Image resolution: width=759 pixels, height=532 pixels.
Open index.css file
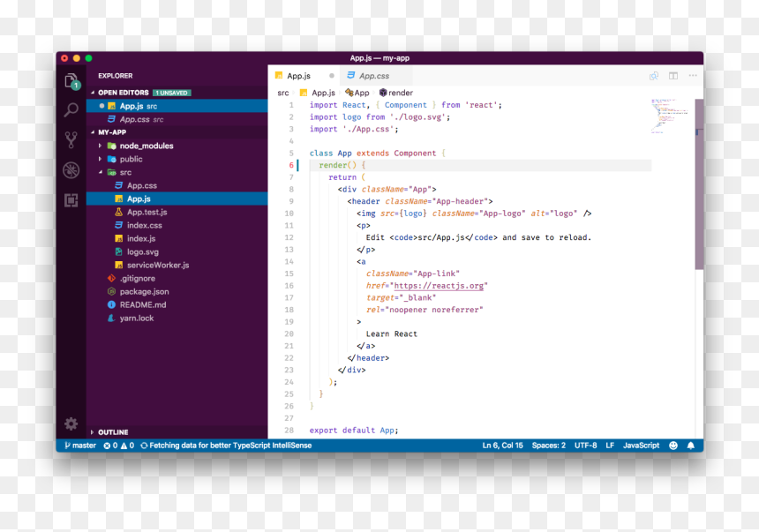pyautogui.click(x=177, y=225)
